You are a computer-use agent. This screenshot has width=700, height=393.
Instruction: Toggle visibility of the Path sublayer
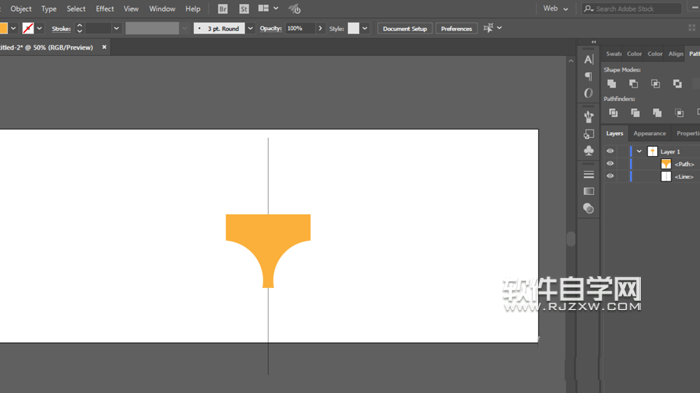click(610, 164)
